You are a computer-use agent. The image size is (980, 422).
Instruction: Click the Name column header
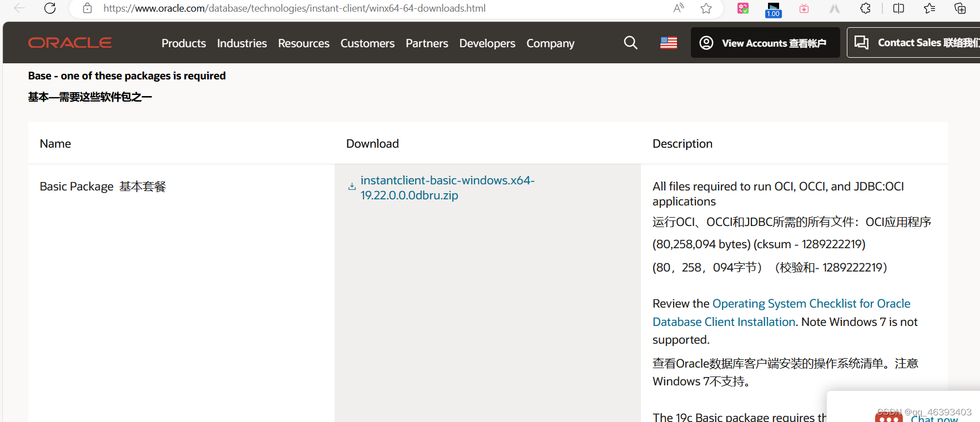[55, 144]
